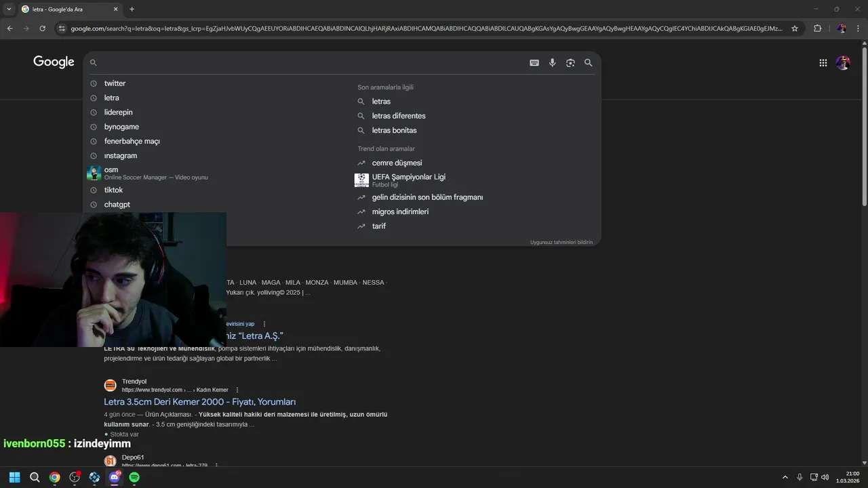Open Discord from the taskbar
The height and width of the screenshot is (488, 868).
(115, 477)
